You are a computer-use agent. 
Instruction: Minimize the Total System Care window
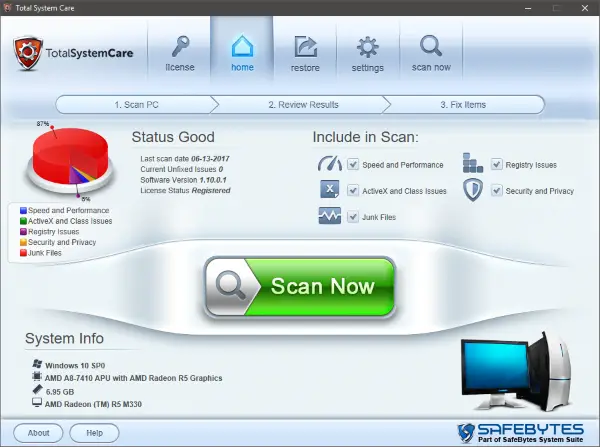point(528,8)
